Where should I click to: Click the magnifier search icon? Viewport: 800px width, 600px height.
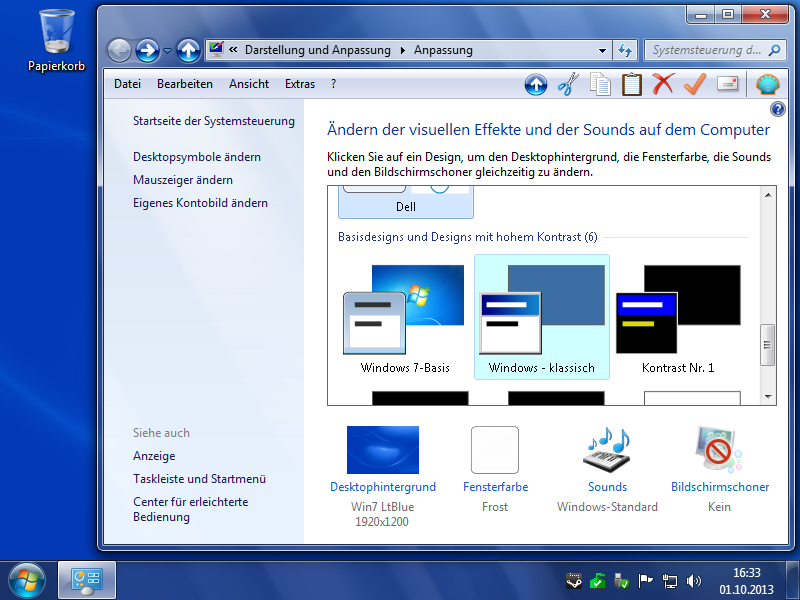[774, 50]
